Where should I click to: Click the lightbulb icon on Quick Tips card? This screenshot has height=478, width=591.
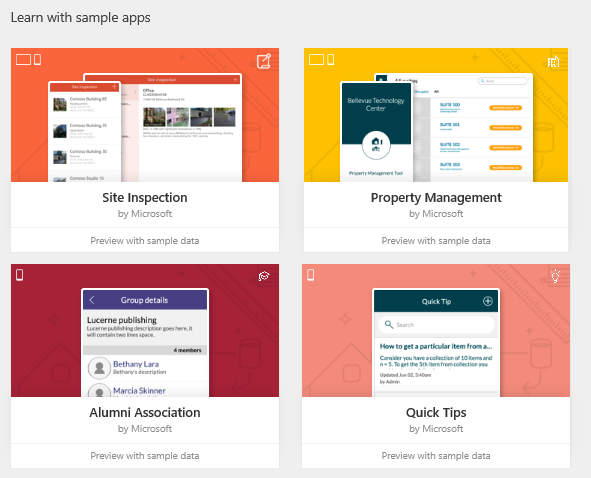pos(555,276)
